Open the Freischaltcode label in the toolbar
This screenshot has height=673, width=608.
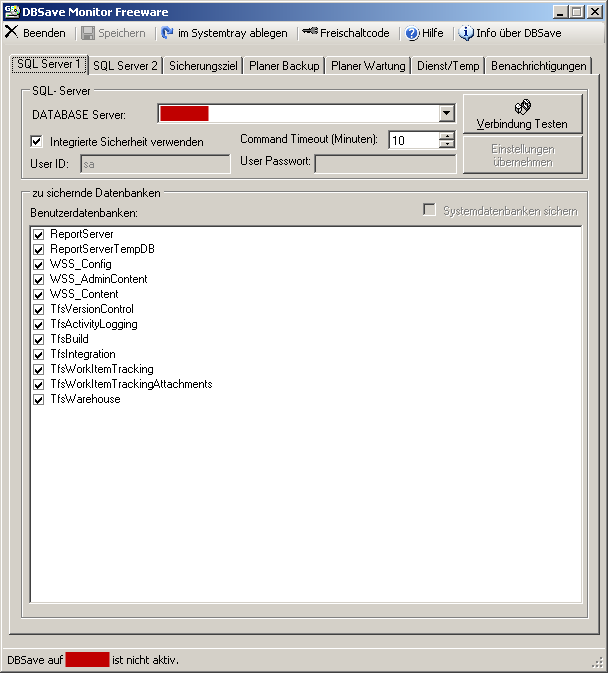(x=354, y=33)
